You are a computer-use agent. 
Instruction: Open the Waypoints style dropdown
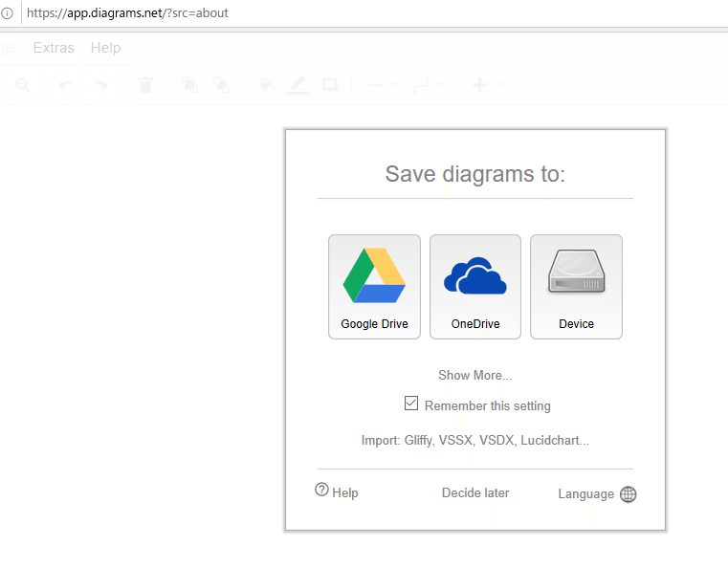pos(428,85)
